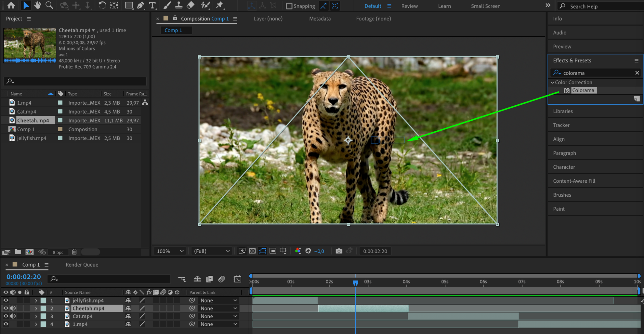Viewport: 644px width, 334px height.
Task: Take snapshot with camera icon
Action: [x=339, y=251]
